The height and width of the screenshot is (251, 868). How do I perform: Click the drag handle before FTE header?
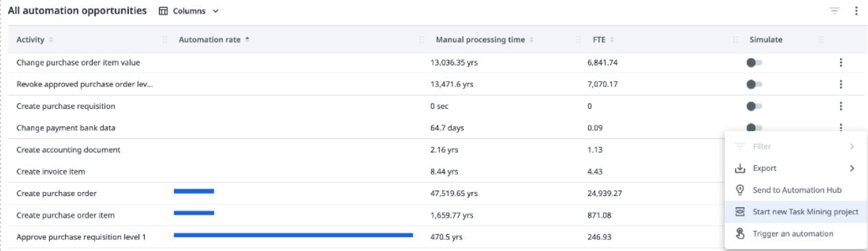pyautogui.click(x=579, y=40)
